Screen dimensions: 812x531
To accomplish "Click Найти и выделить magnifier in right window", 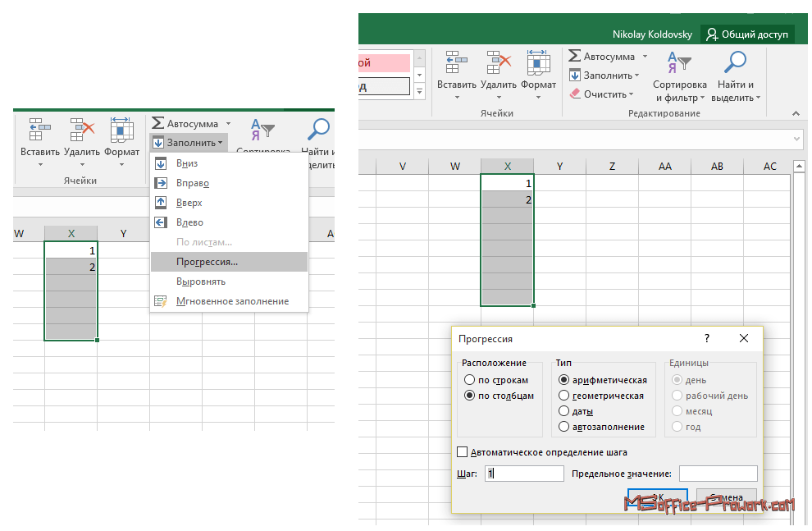I will click(735, 62).
